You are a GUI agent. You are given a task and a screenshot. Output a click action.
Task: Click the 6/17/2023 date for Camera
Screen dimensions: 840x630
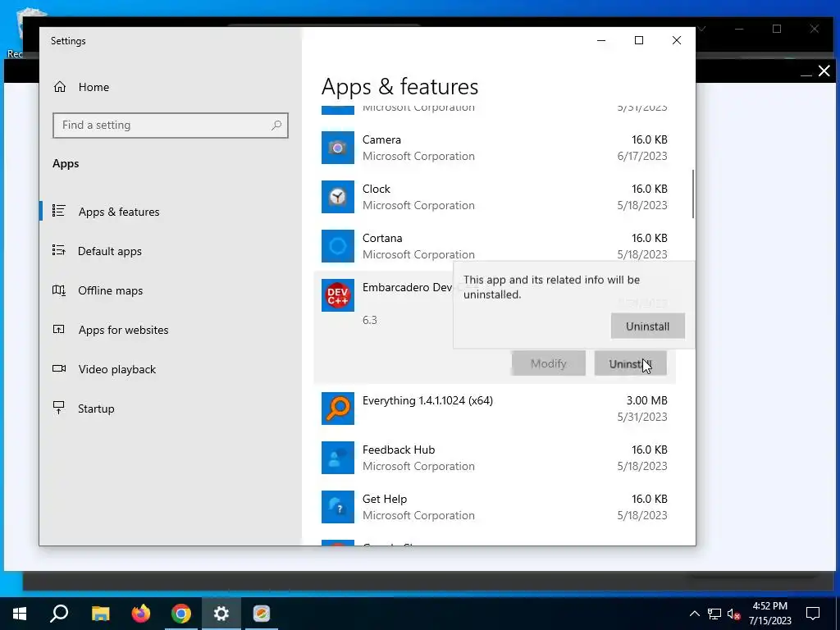(641, 157)
